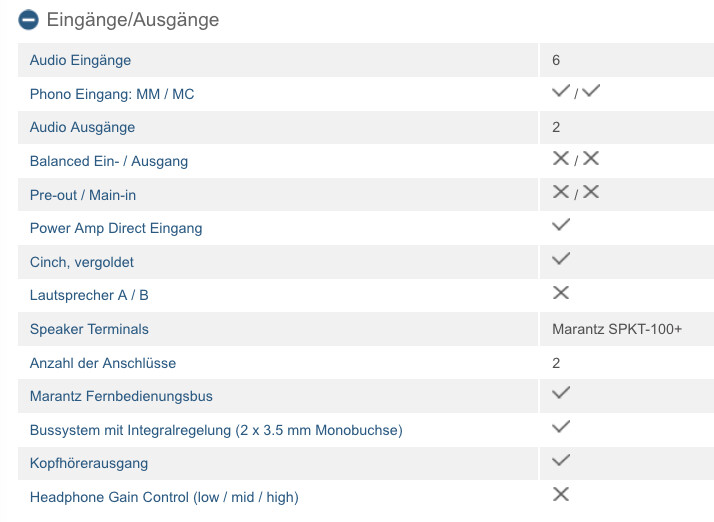Click the cross icon for Headphone Gain Control
The image size is (714, 522).
[x=561, y=494]
